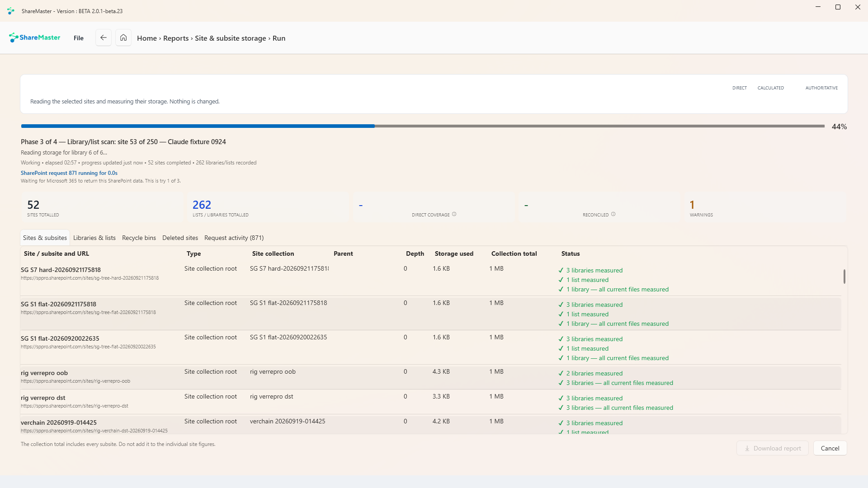Click the rig-verrepro-oob site URL

pos(75,381)
